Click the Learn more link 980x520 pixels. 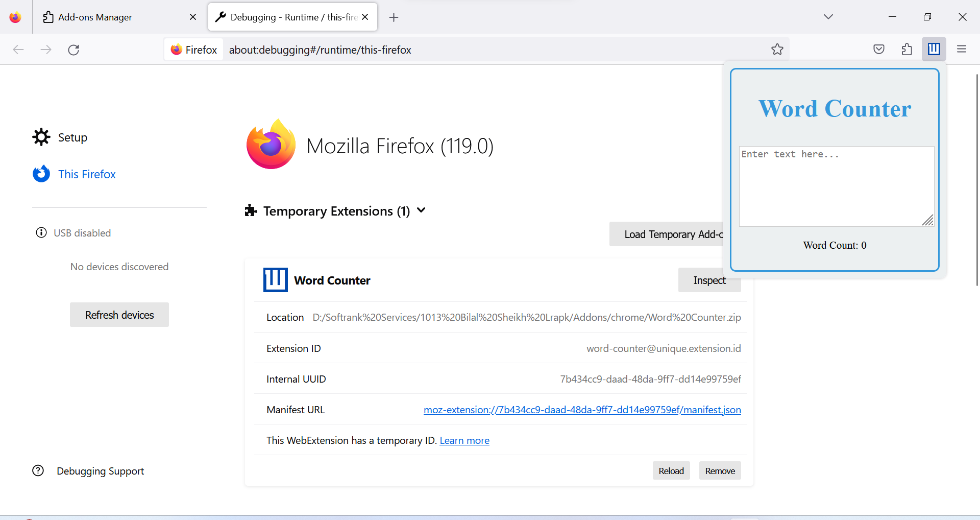pyautogui.click(x=464, y=440)
